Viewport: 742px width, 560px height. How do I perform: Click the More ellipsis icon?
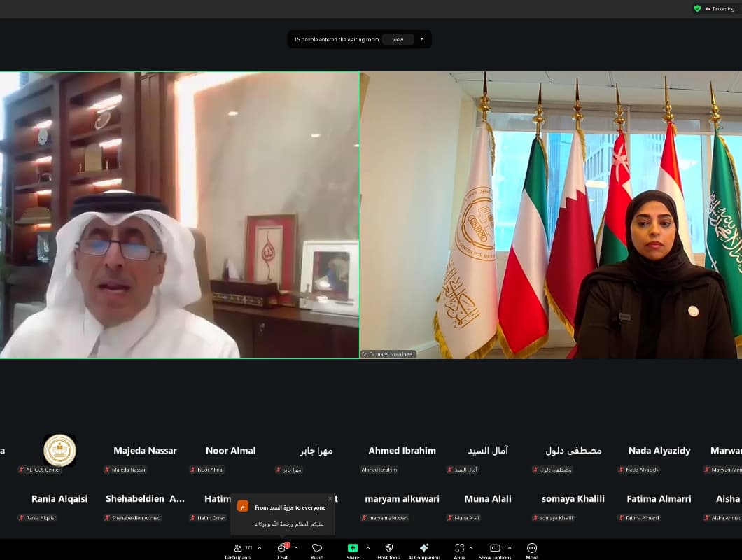pos(532,548)
